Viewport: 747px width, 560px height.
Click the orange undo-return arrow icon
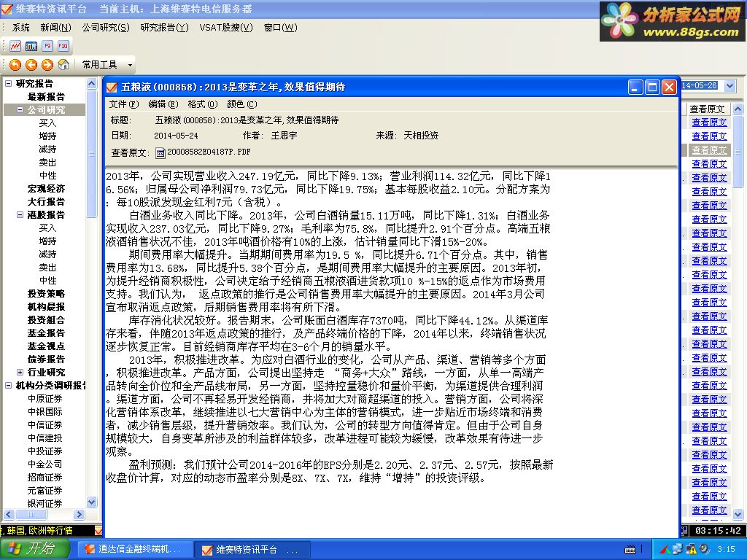click(x=15, y=64)
